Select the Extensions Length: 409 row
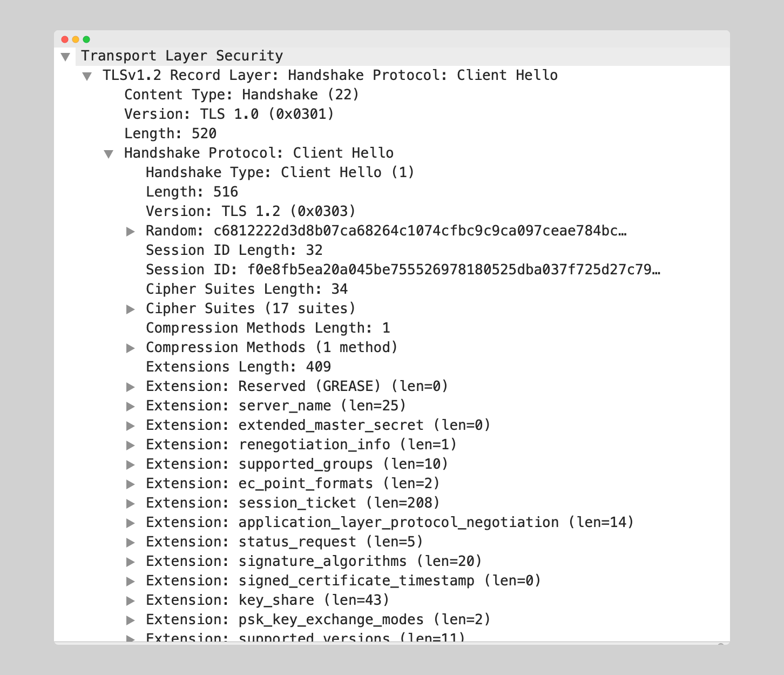This screenshot has height=675, width=784. point(238,367)
